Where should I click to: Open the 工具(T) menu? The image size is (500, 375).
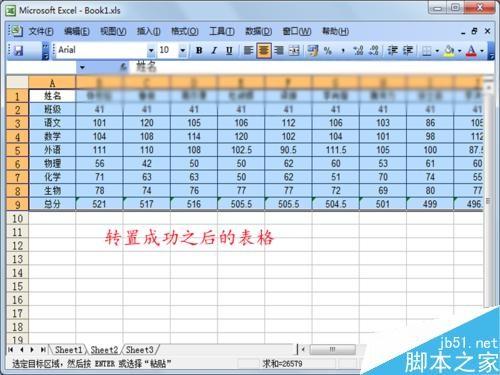click(x=222, y=32)
